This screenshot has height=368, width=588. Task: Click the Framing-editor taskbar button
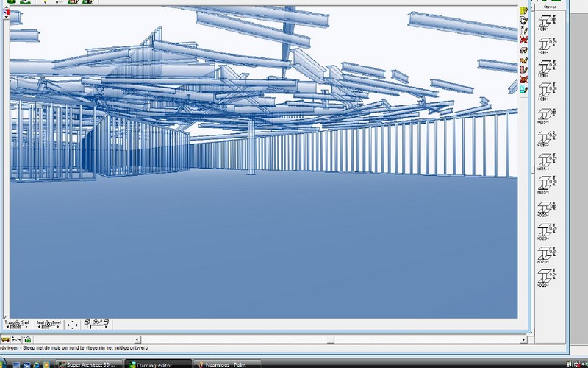click(x=158, y=364)
